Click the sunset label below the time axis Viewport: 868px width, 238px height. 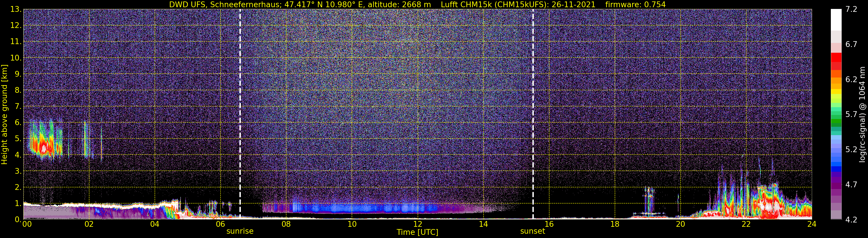pyautogui.click(x=532, y=231)
